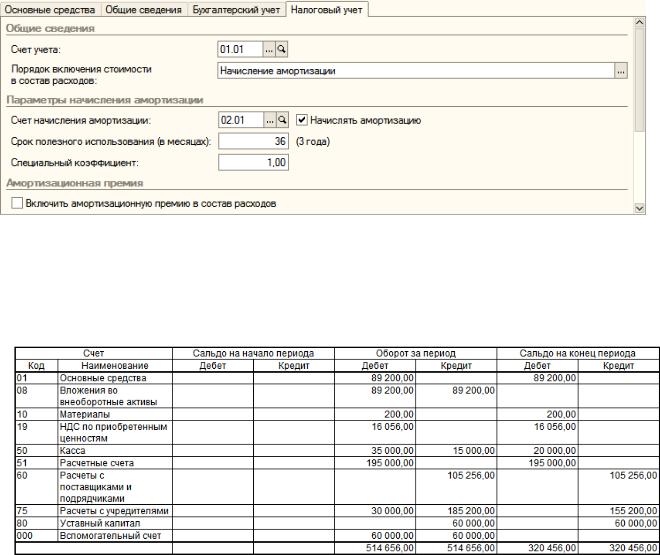This screenshot has height=555, width=660.
Task: Switch to the Общие сведения tab
Action: 143,10
